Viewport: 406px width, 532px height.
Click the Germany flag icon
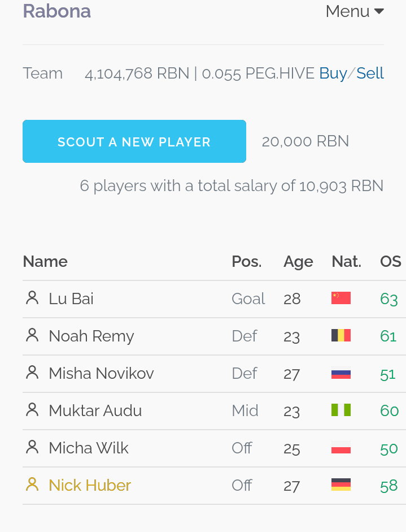point(341,485)
